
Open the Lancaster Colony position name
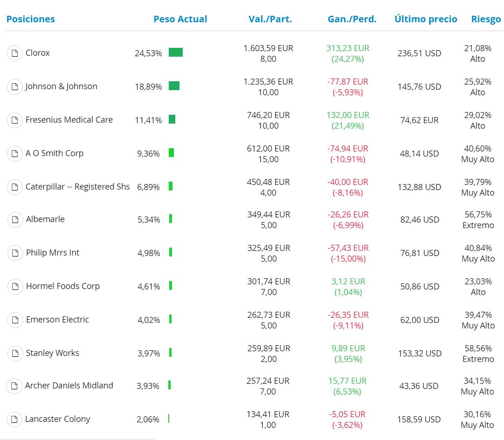coord(58,419)
